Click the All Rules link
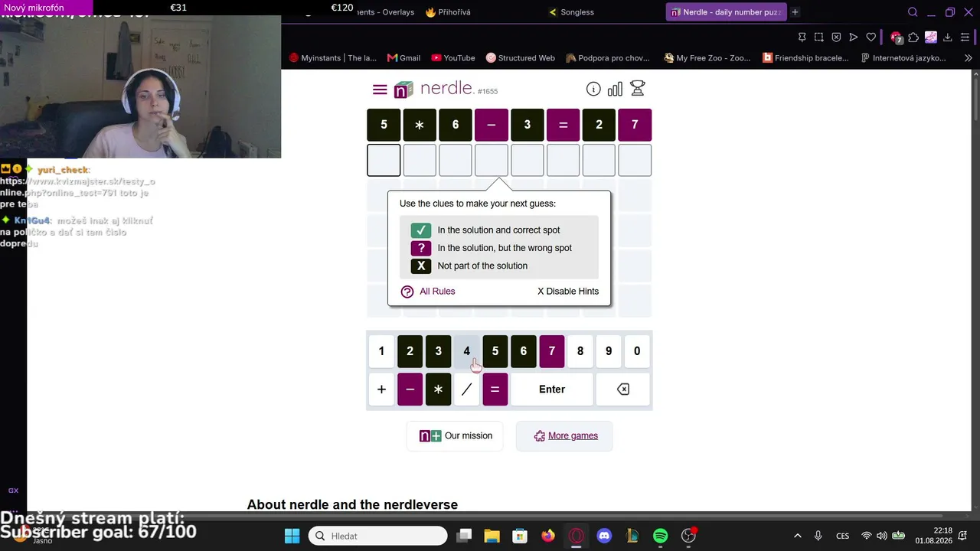980x551 pixels. click(428, 292)
